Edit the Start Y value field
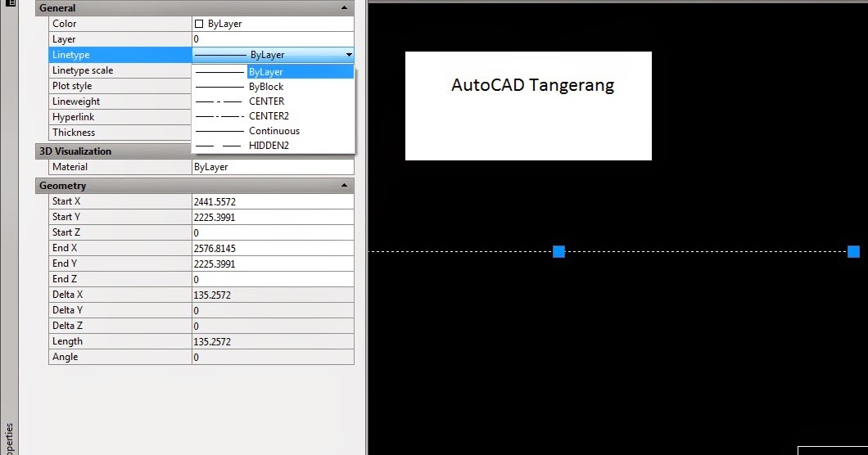The height and width of the screenshot is (455, 868). click(x=273, y=217)
